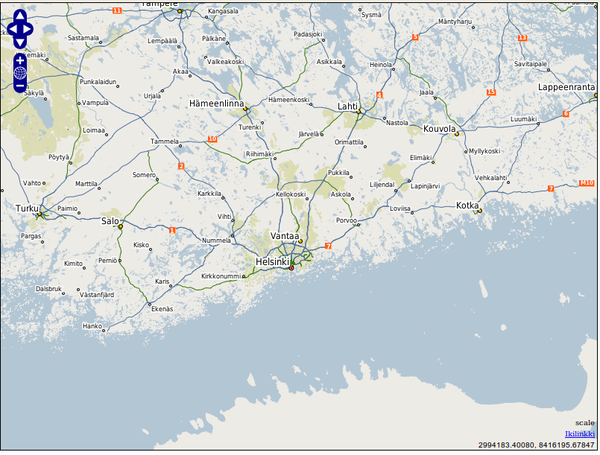Zoom to world extent globe icon
The height and width of the screenshot is (455, 600).
pyautogui.click(x=20, y=74)
